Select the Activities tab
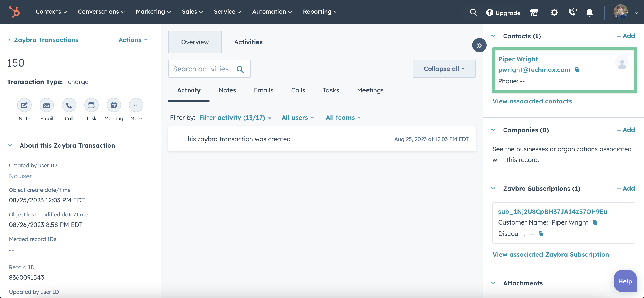644x298 pixels. point(248,42)
